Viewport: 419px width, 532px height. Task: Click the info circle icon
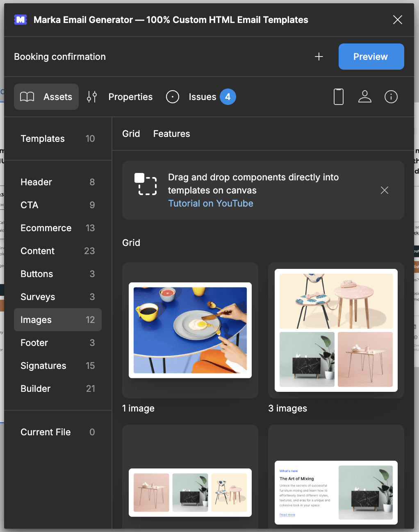tap(391, 97)
